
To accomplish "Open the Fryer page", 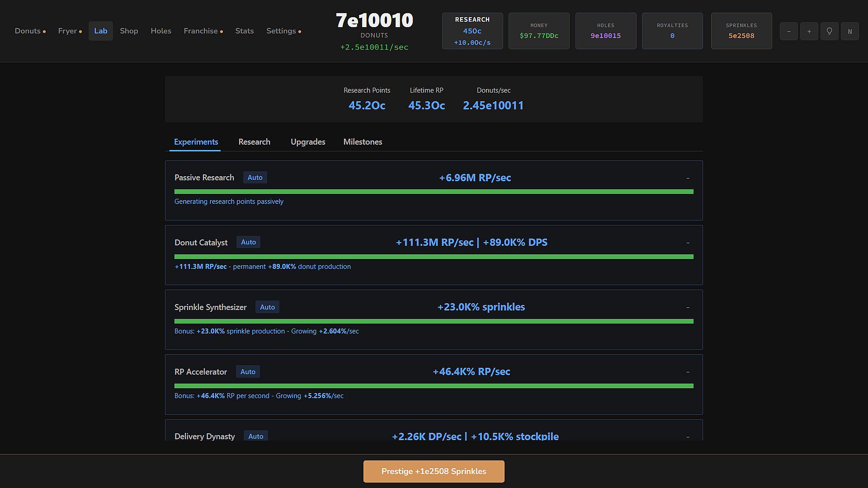I will 70,31.
